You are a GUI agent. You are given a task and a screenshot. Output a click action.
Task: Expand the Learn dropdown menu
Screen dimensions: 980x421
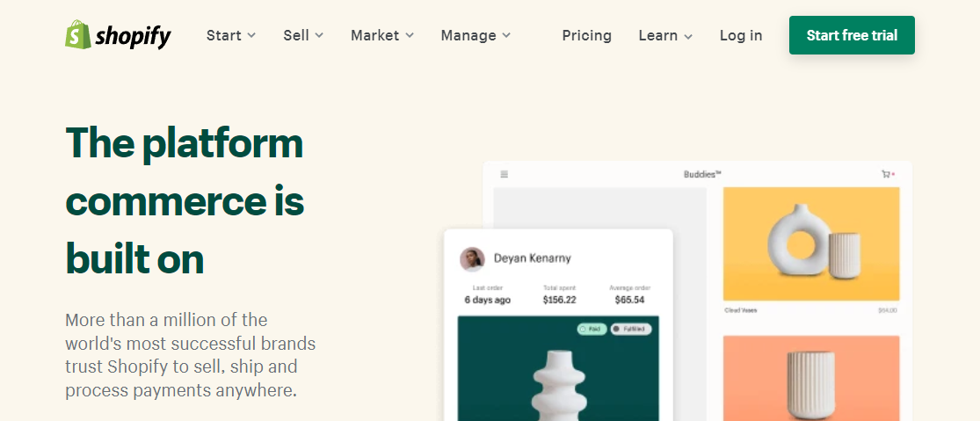(x=665, y=35)
